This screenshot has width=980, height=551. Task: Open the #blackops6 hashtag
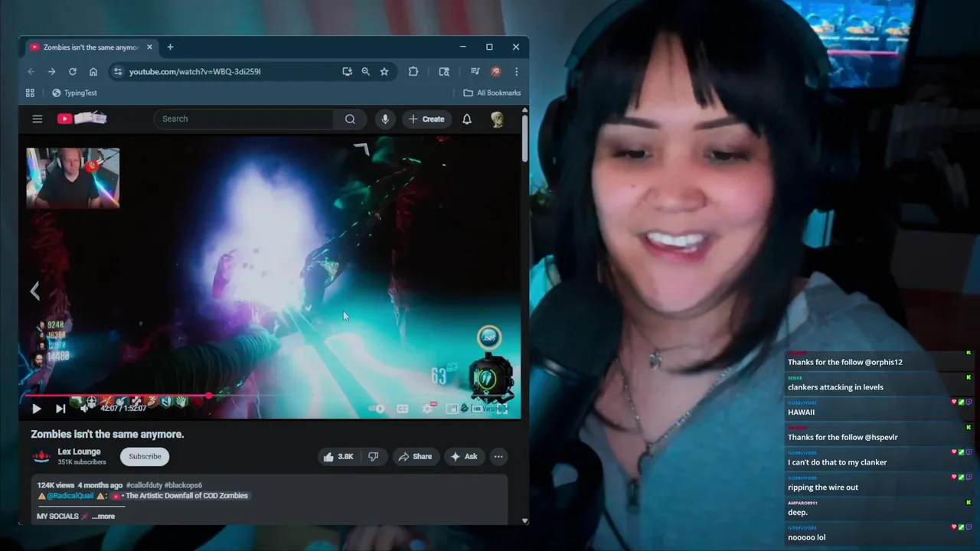coord(182,485)
